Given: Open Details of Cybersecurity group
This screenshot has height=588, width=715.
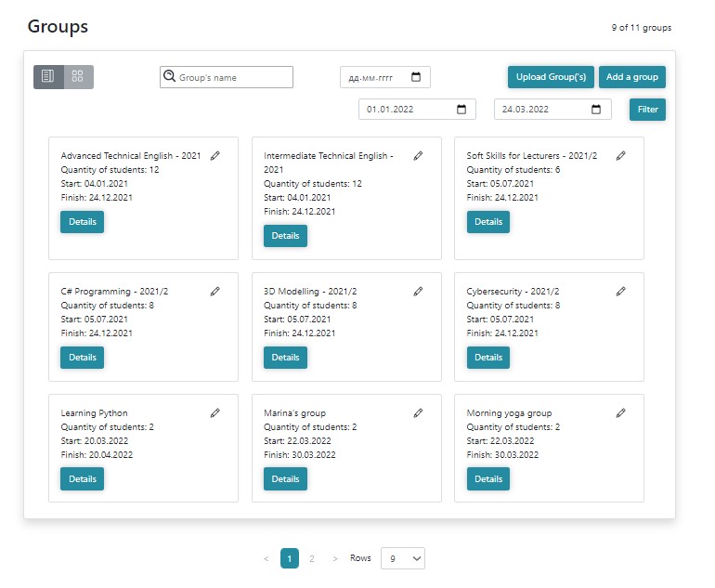Looking at the screenshot, I should coord(488,358).
